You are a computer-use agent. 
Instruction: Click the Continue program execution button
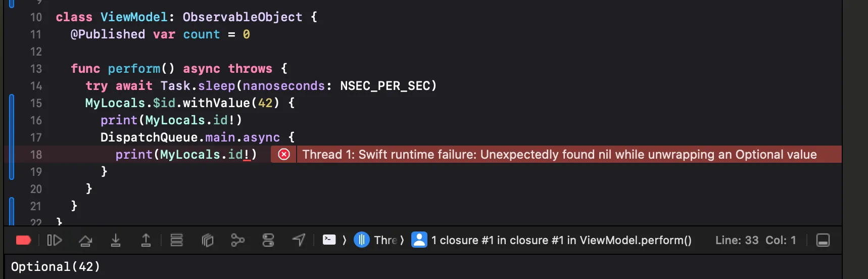coord(54,240)
